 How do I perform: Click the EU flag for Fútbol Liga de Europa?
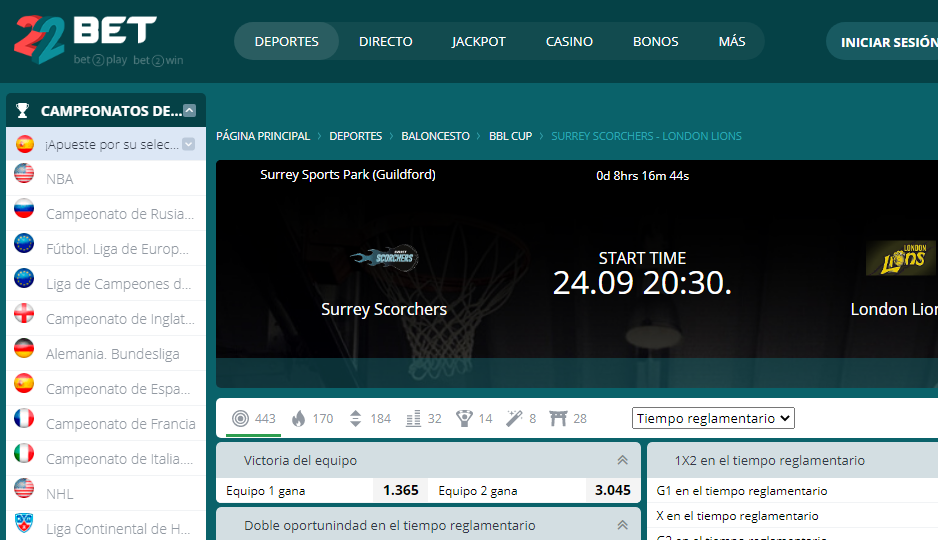pos(24,243)
